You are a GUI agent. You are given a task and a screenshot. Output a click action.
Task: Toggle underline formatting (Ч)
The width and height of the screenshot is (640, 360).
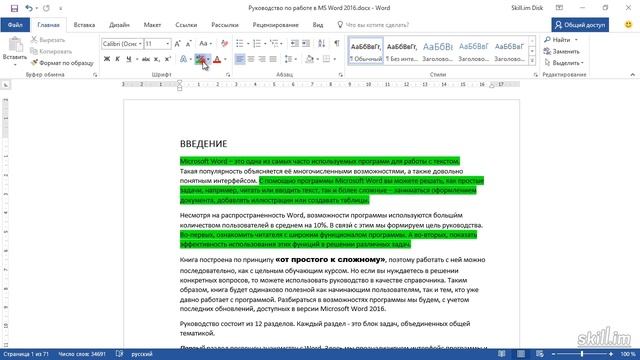pyautogui.click(x=129, y=60)
